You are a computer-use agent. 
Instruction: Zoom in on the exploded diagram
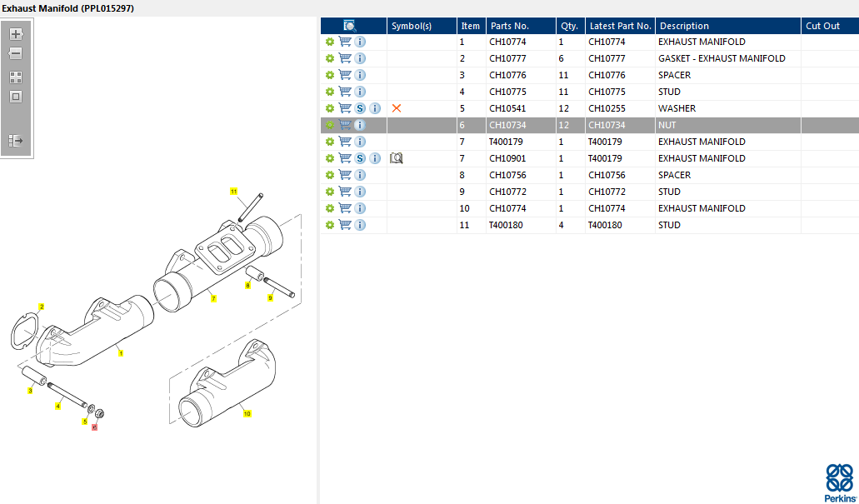point(16,34)
